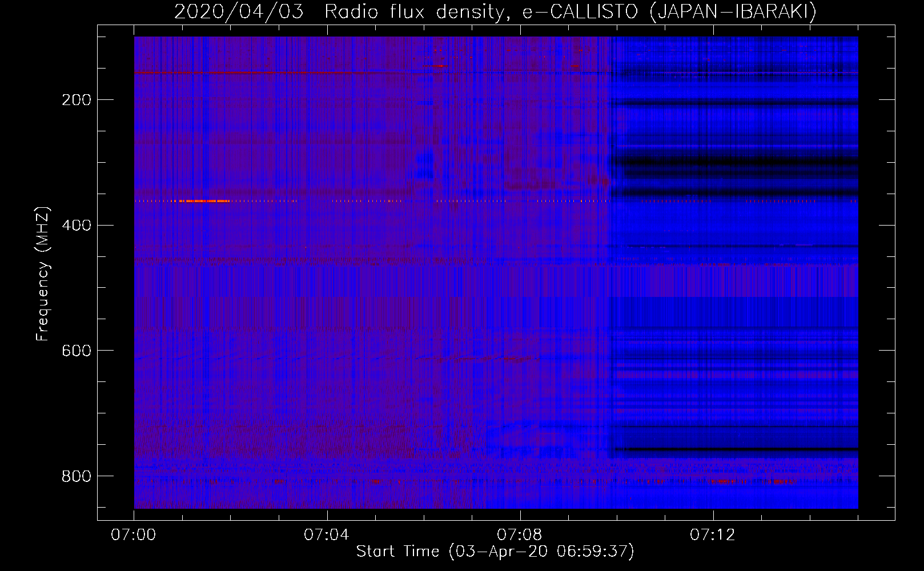The width and height of the screenshot is (924, 571).
Task: Click the 200 frequency tick label
Action: point(77,100)
